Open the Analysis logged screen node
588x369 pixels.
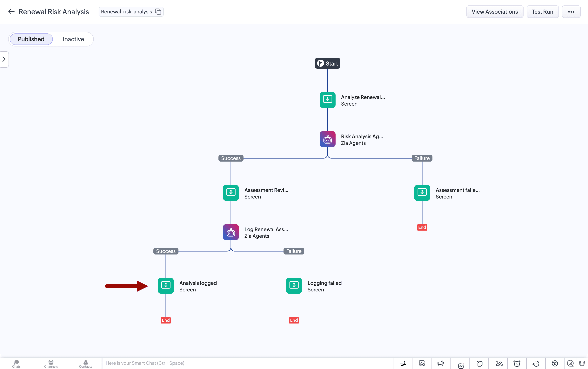pos(166,286)
